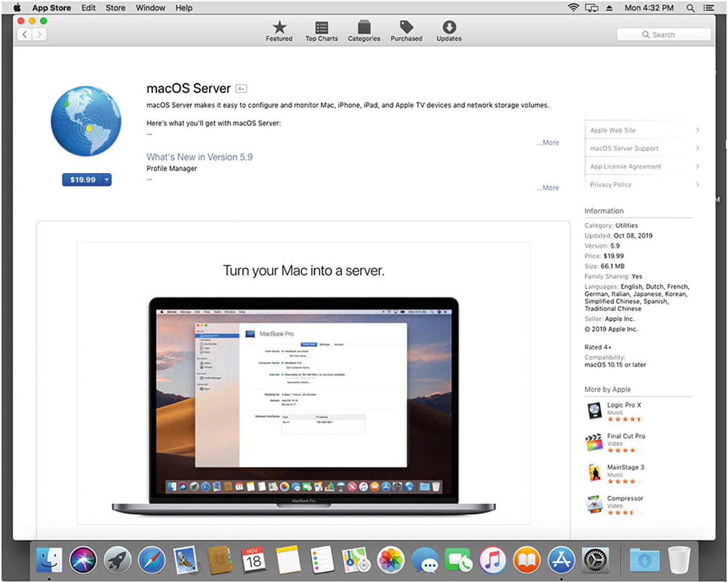This screenshot has height=583, width=728.
Task: Open Notification Center list icon
Action: [709, 8]
